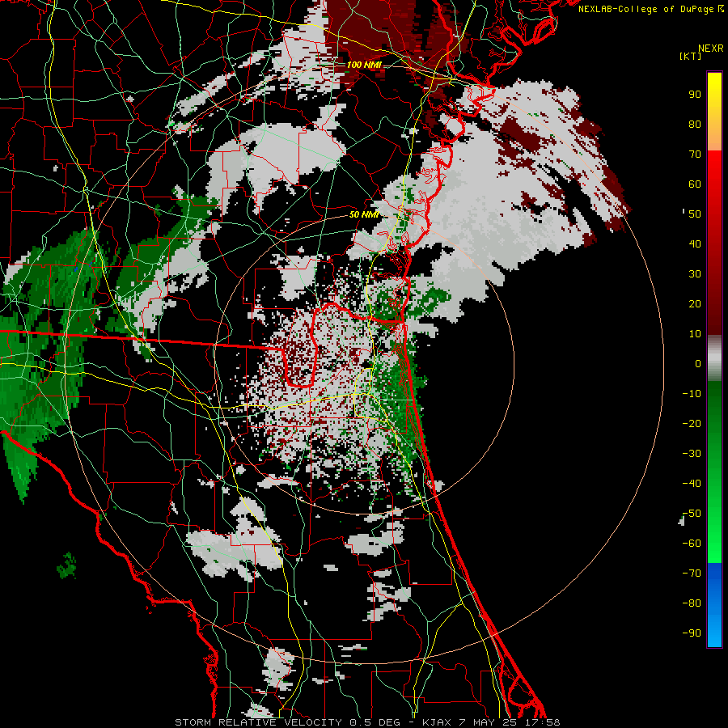Click the -40 value on velocity scale
The image size is (728, 728).
[692, 484]
